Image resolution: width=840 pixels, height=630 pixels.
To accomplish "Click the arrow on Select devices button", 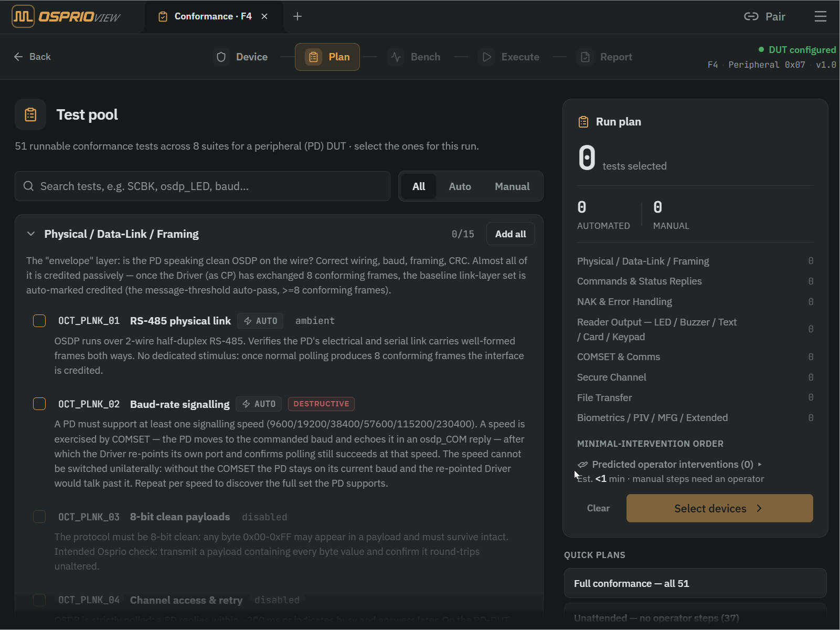I will click(759, 508).
